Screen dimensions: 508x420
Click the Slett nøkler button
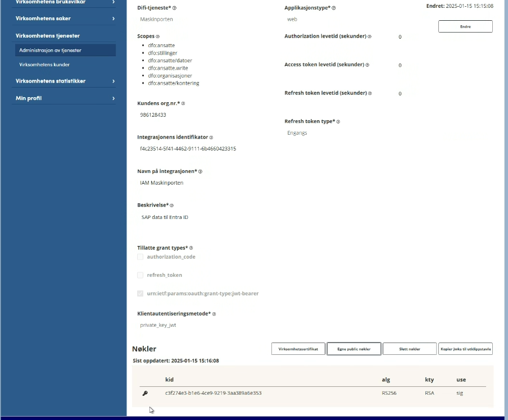410,349
